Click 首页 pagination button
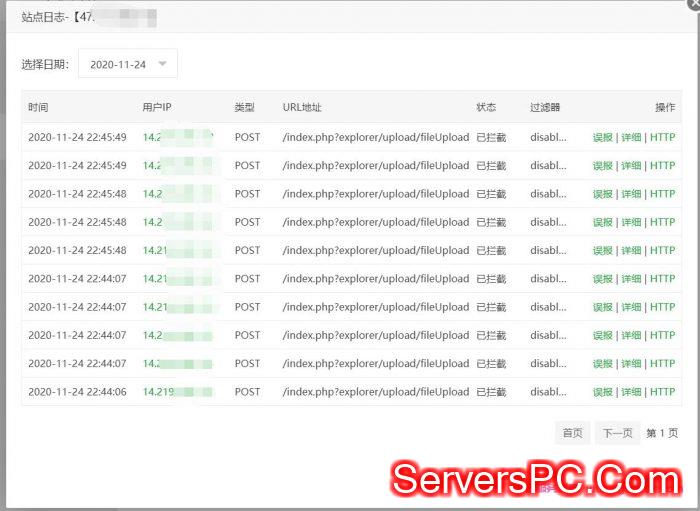This screenshot has width=700, height=511. 572,433
